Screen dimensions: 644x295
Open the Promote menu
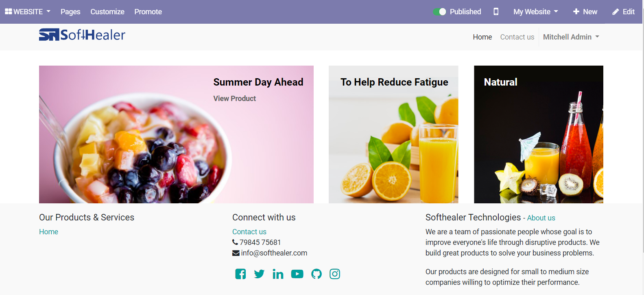click(x=148, y=11)
